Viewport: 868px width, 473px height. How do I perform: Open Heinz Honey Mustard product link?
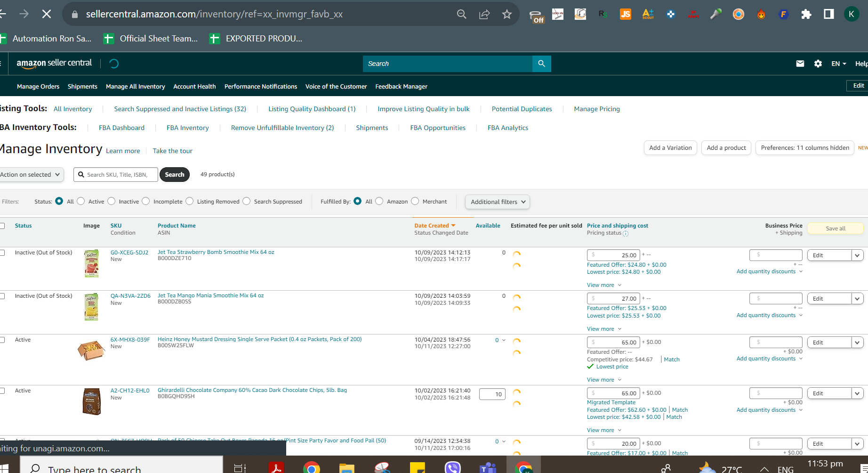tap(260, 339)
